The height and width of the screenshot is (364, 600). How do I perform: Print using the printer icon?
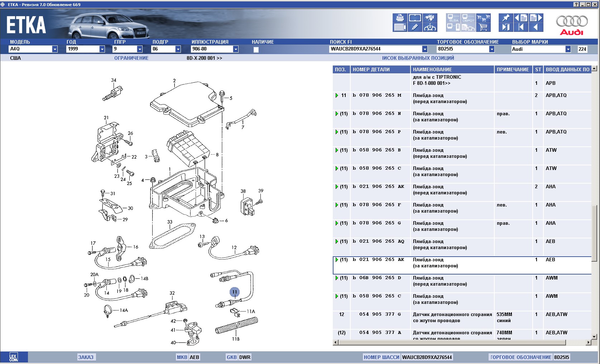(399, 18)
